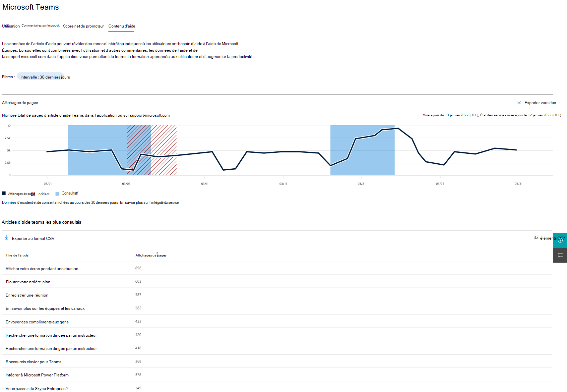Click the Exporter vers des link

coord(540,103)
